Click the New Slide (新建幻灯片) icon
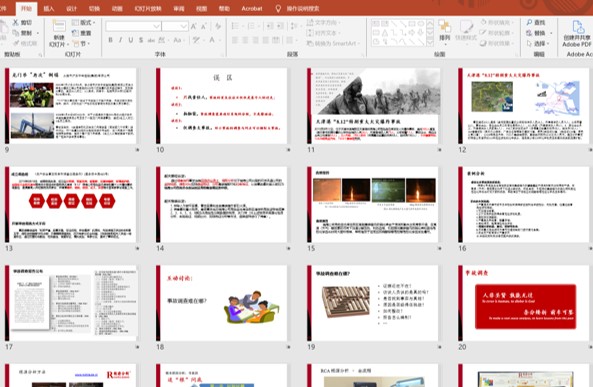The width and height of the screenshot is (593, 387). pyautogui.click(x=59, y=26)
